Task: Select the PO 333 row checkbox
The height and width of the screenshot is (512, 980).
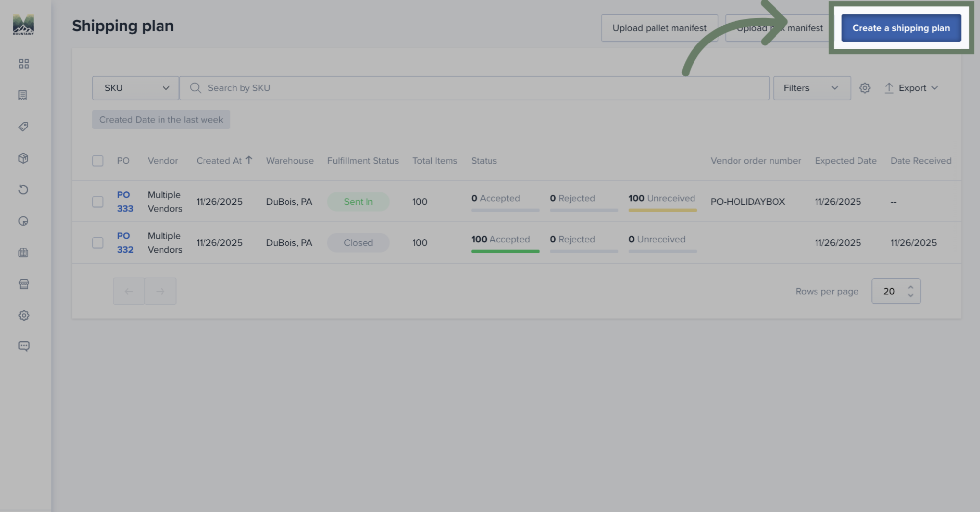Action: 98,202
